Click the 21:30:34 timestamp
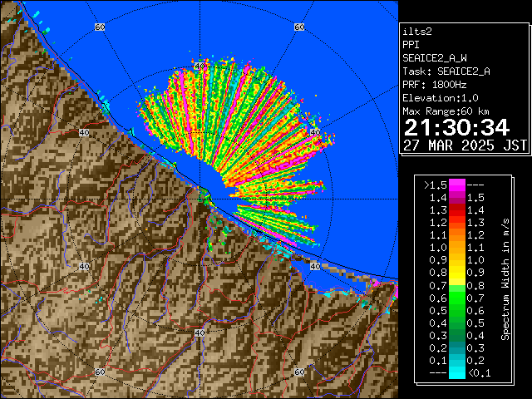 pos(456,127)
